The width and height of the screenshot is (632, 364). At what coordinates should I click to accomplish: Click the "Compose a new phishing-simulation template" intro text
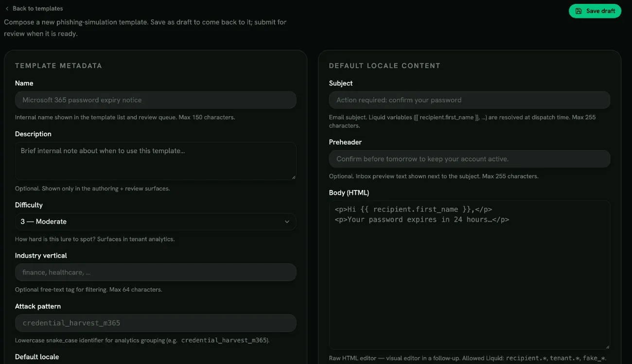[x=145, y=28]
